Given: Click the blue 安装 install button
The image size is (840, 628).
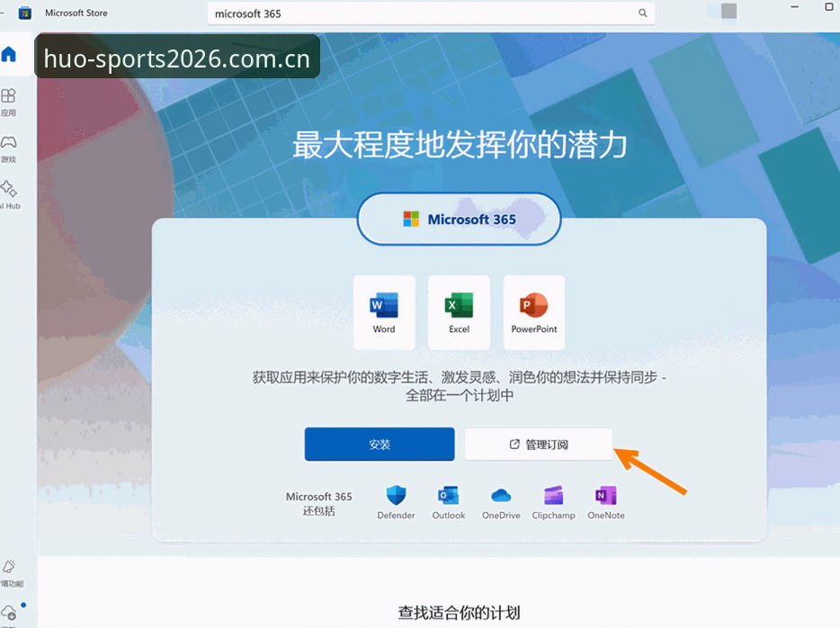Looking at the screenshot, I should (380, 444).
